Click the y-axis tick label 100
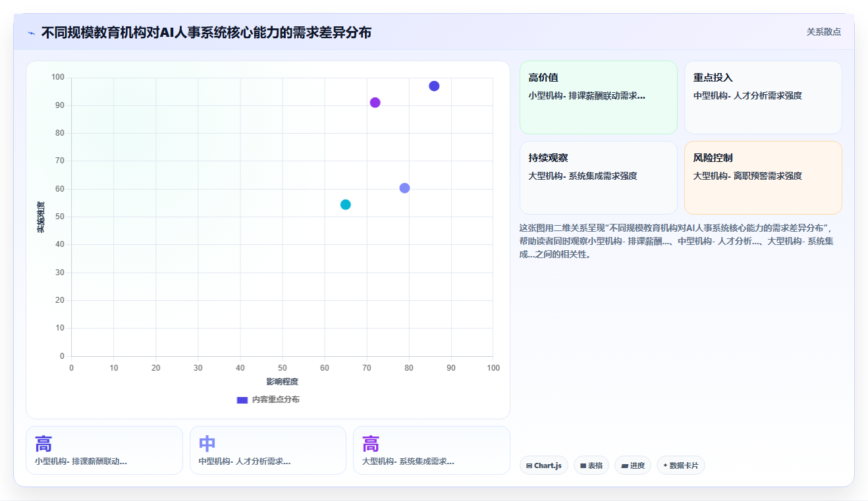The height and width of the screenshot is (501, 868). point(58,78)
